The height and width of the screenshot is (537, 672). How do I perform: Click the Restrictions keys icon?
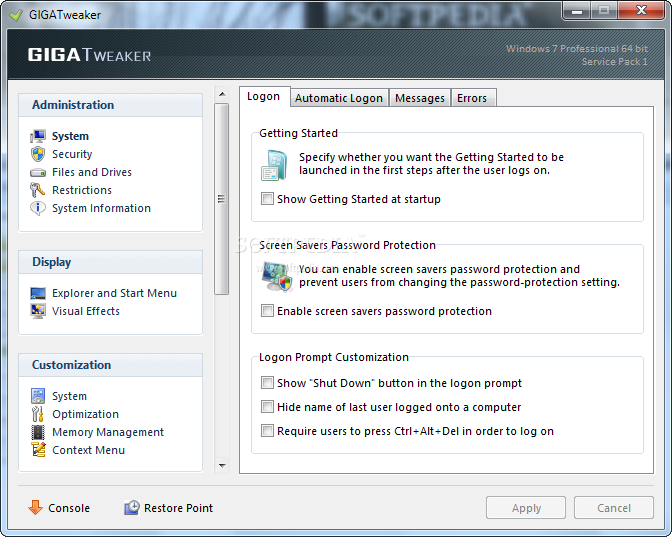38,190
